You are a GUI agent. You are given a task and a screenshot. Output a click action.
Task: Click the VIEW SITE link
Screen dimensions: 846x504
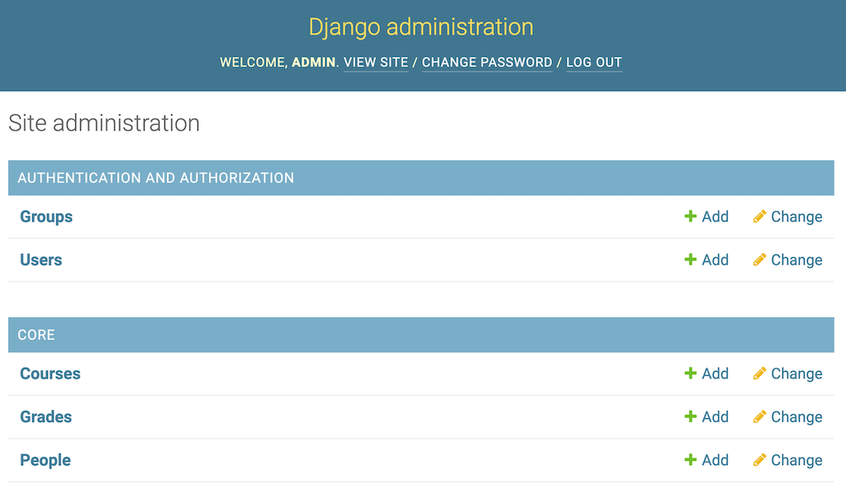[376, 62]
